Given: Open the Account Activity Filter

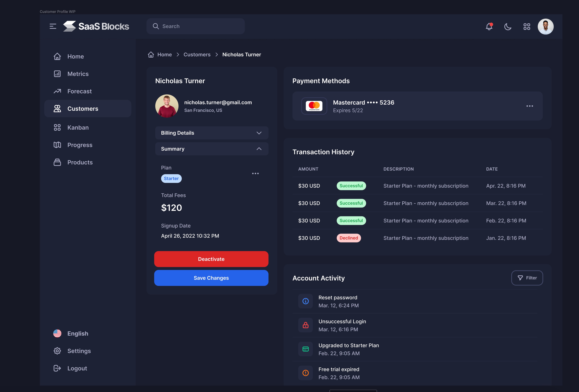Looking at the screenshot, I should tap(527, 278).
